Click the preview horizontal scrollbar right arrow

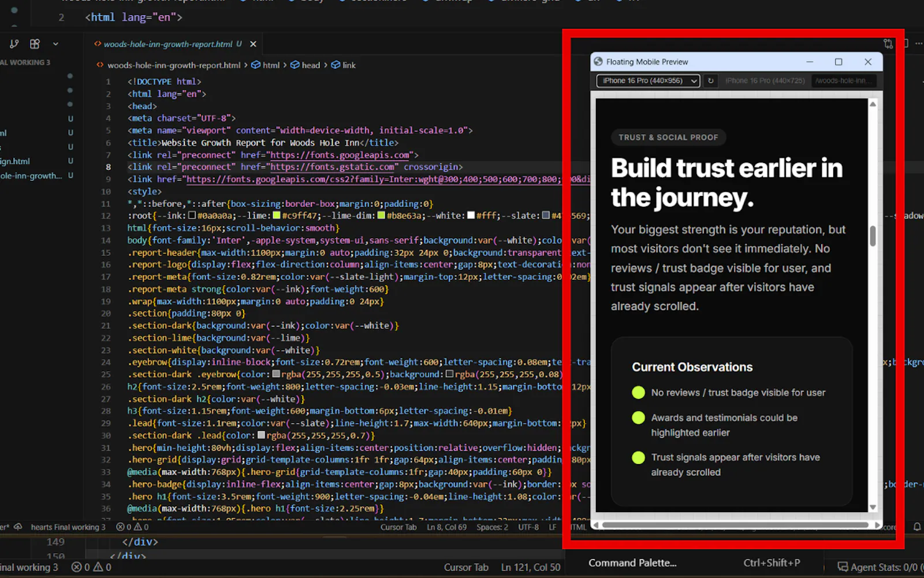877,525
